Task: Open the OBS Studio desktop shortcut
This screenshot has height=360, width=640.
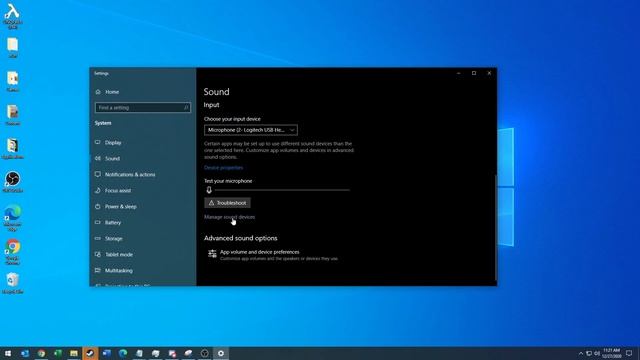Action: (13, 181)
